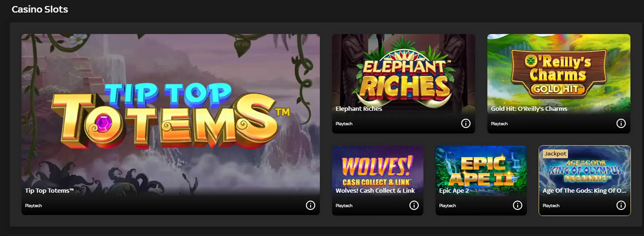
Task: Click Playtech label under Elephant Riches
Action: [x=344, y=124]
